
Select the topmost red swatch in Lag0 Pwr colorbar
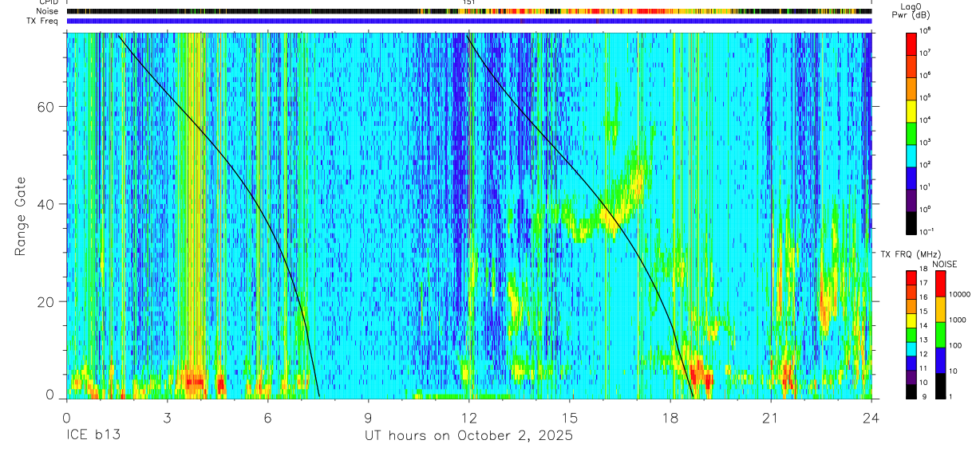click(911, 43)
